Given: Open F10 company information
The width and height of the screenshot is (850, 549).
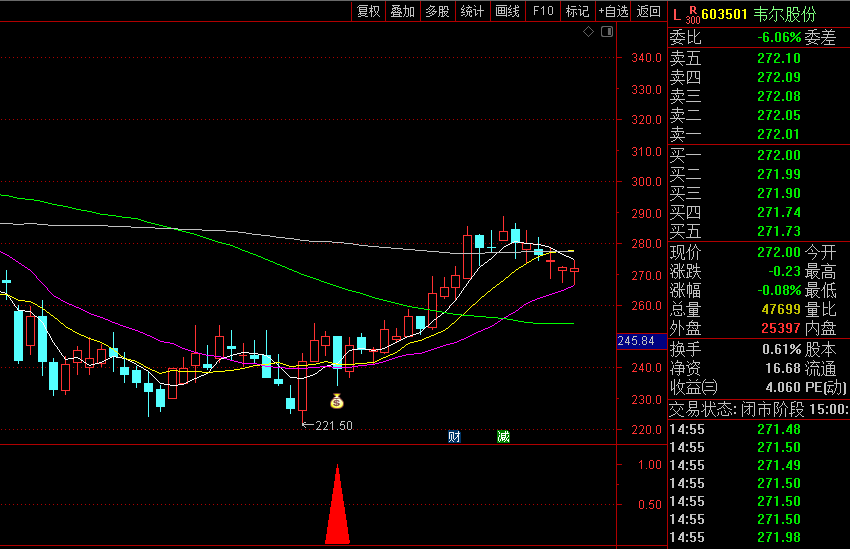Looking at the screenshot, I should (543, 11).
